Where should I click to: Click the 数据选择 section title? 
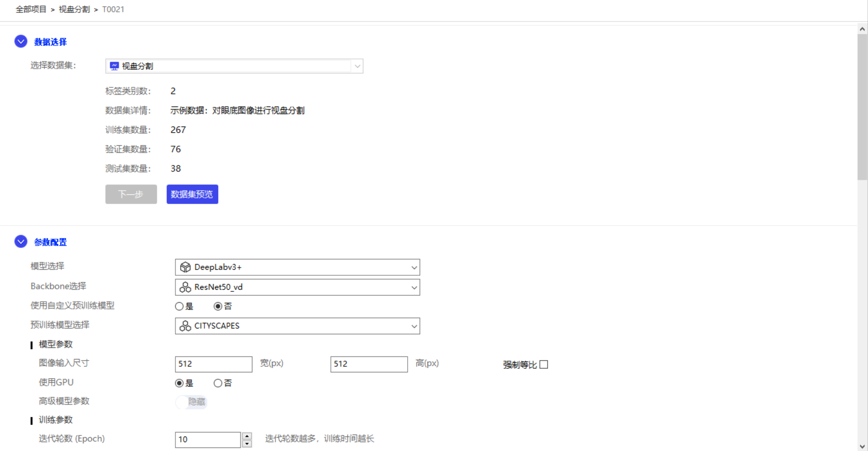(51, 42)
